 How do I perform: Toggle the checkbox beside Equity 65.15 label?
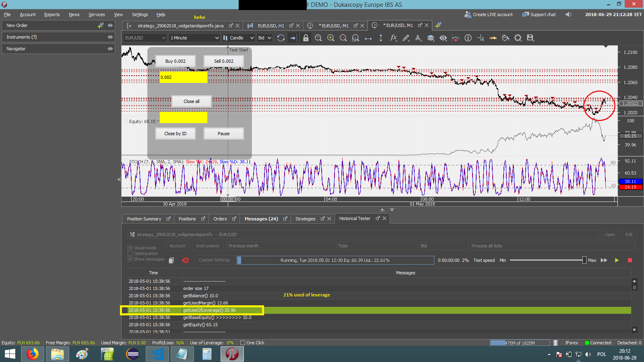(x=126, y=121)
